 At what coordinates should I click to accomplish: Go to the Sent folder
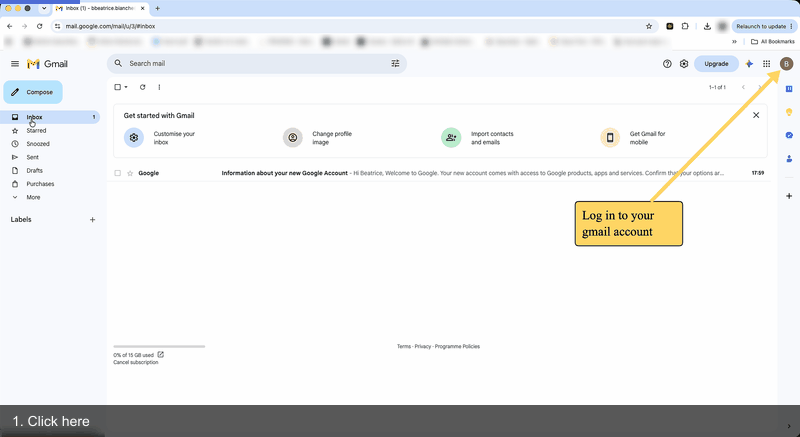pos(33,158)
